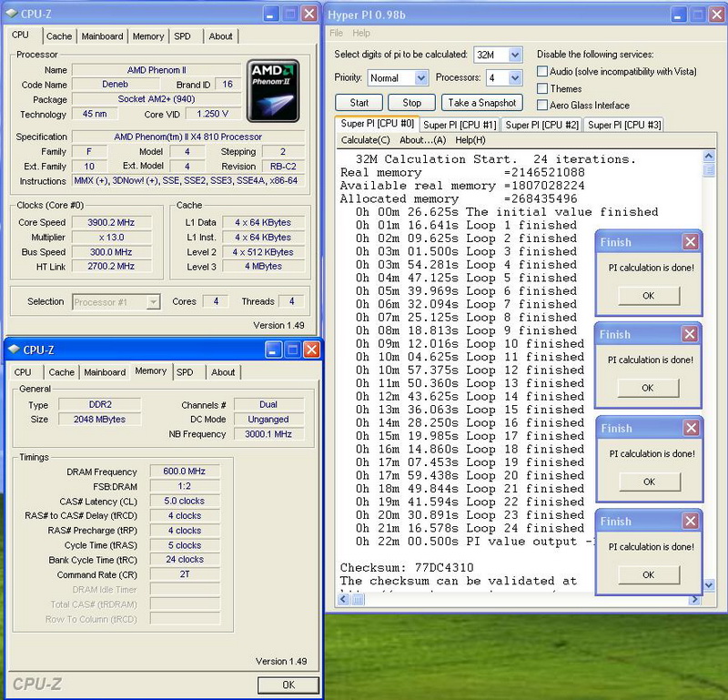The width and height of the screenshot is (728, 700).
Task: Close the first 'Finish' dialog with X
Action: [x=690, y=242]
